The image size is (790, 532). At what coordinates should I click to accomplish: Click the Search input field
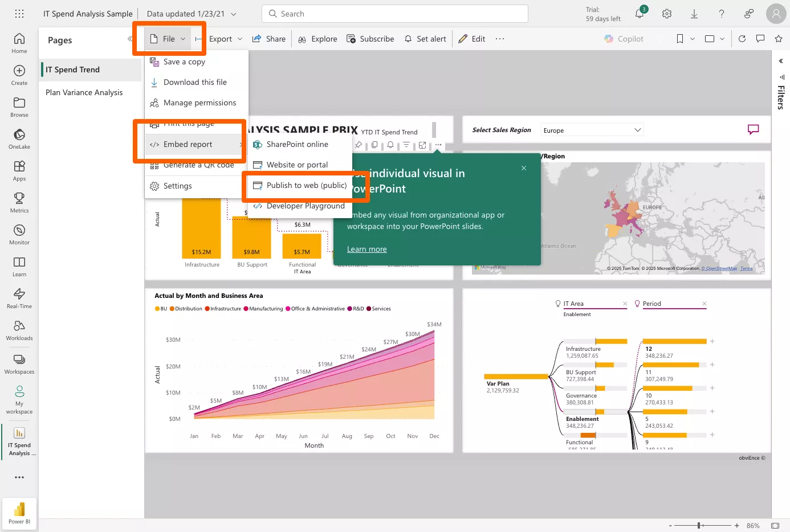pyautogui.click(x=394, y=14)
